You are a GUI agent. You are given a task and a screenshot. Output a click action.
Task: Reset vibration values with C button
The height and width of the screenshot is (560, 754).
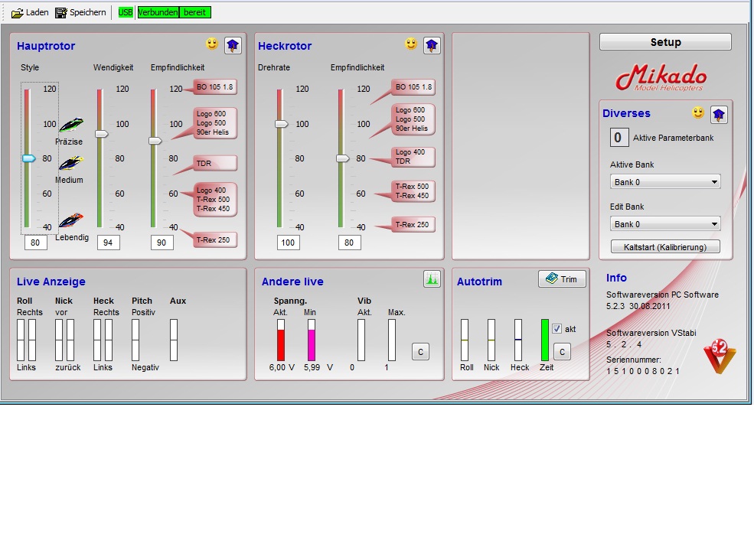coord(420,352)
